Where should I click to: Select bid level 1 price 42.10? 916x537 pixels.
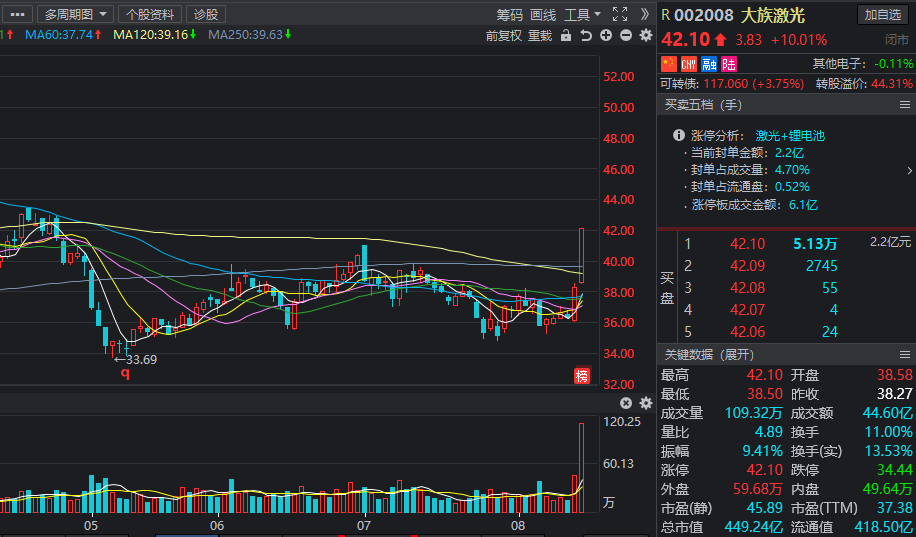(x=747, y=244)
